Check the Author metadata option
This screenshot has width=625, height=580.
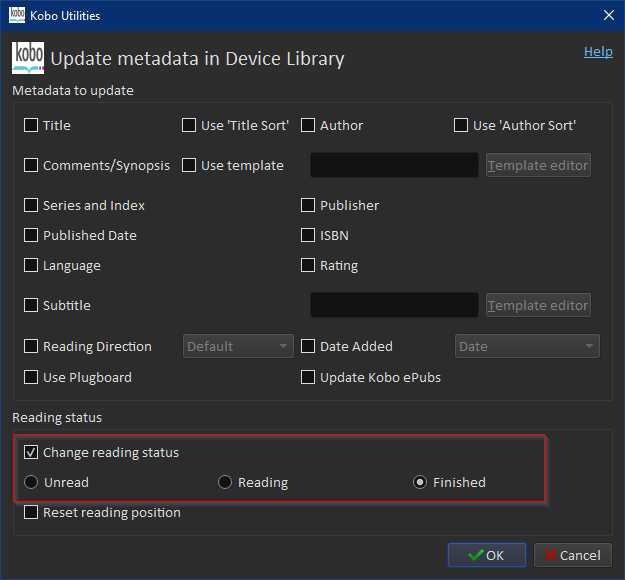pyautogui.click(x=309, y=126)
